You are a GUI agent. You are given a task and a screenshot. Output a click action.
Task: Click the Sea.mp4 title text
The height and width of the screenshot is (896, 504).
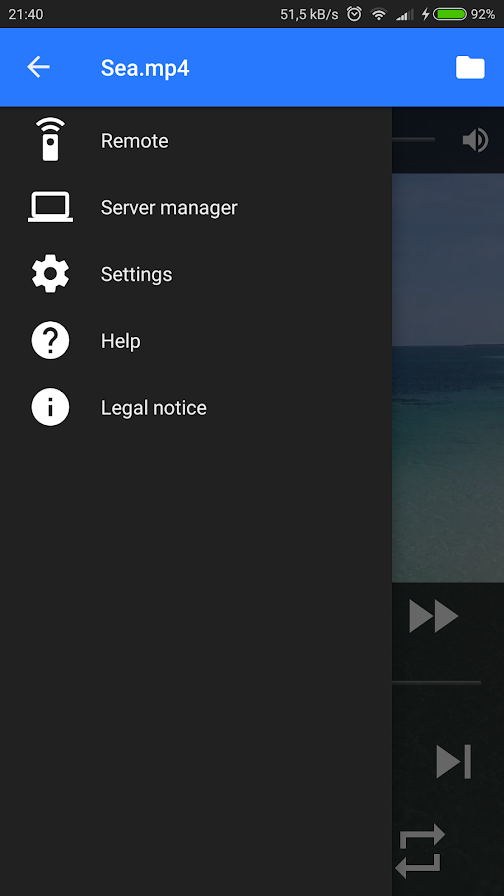click(x=145, y=68)
